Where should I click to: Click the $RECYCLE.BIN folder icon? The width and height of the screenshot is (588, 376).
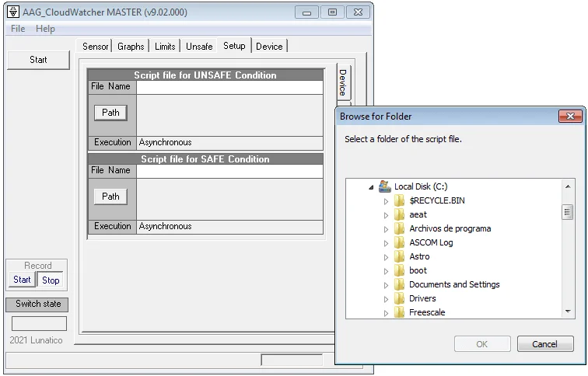[x=399, y=200]
